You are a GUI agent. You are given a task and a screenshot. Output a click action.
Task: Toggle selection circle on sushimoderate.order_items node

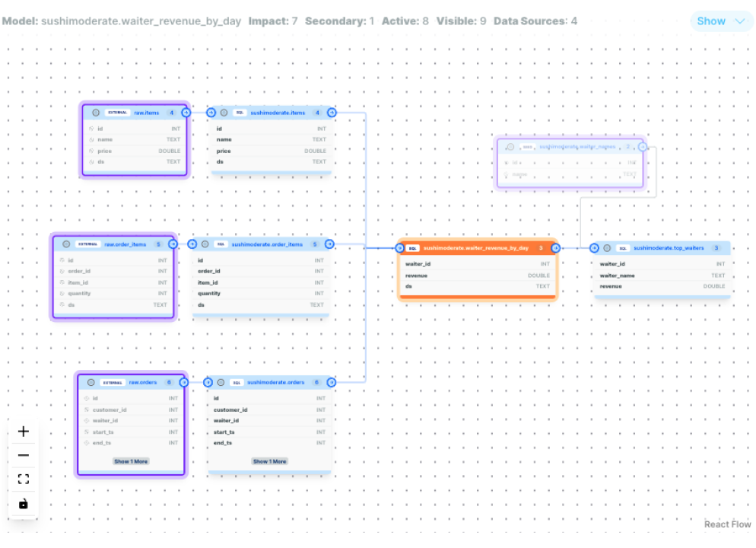point(205,244)
